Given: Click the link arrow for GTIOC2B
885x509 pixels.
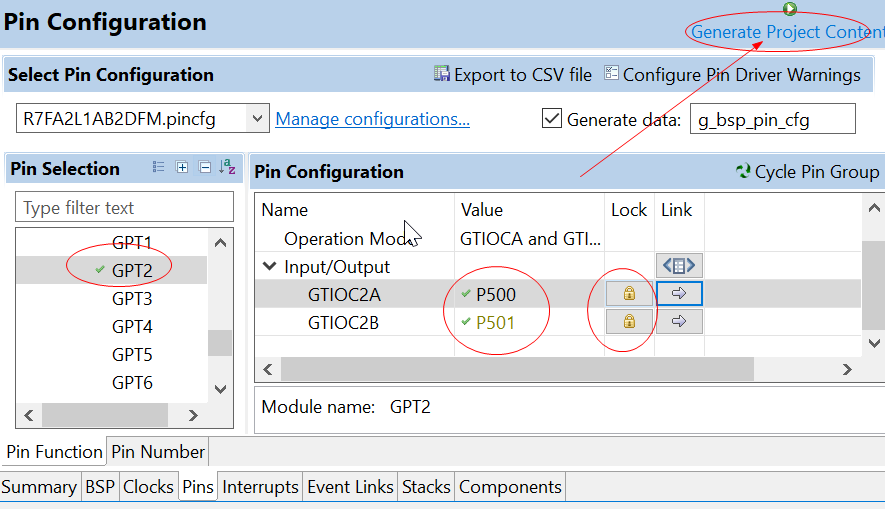Looking at the screenshot, I should (679, 322).
